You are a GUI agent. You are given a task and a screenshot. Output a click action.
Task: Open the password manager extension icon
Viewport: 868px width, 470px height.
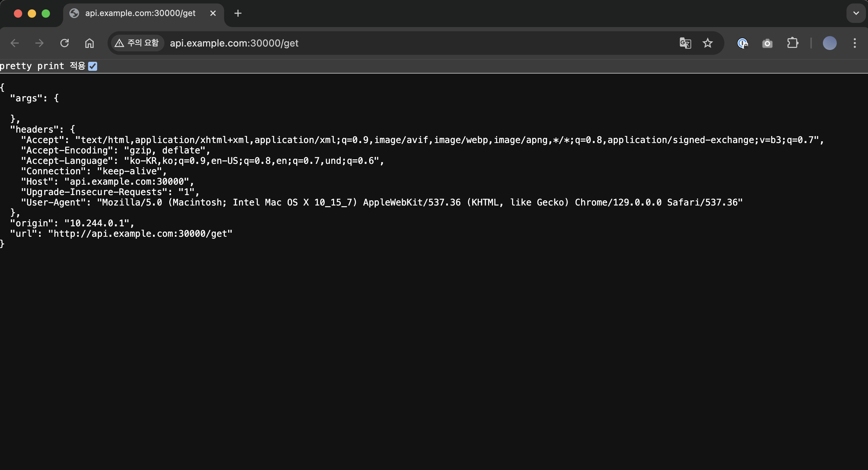(x=742, y=43)
